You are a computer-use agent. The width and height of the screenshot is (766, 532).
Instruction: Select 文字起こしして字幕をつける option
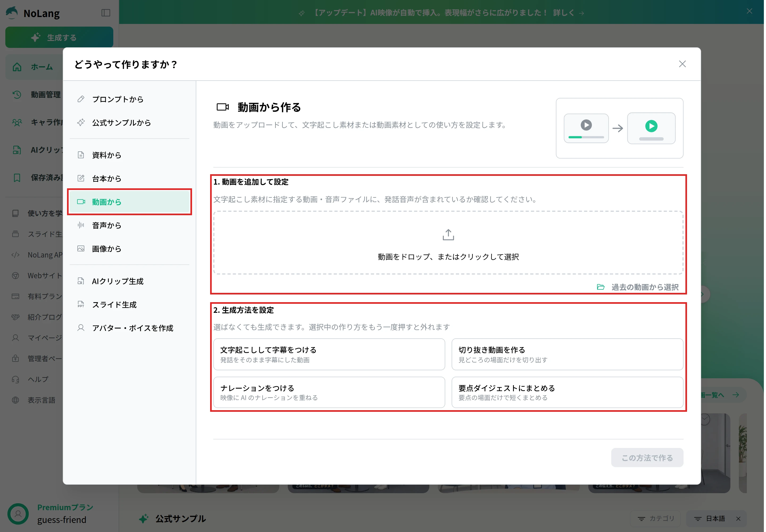329,354
